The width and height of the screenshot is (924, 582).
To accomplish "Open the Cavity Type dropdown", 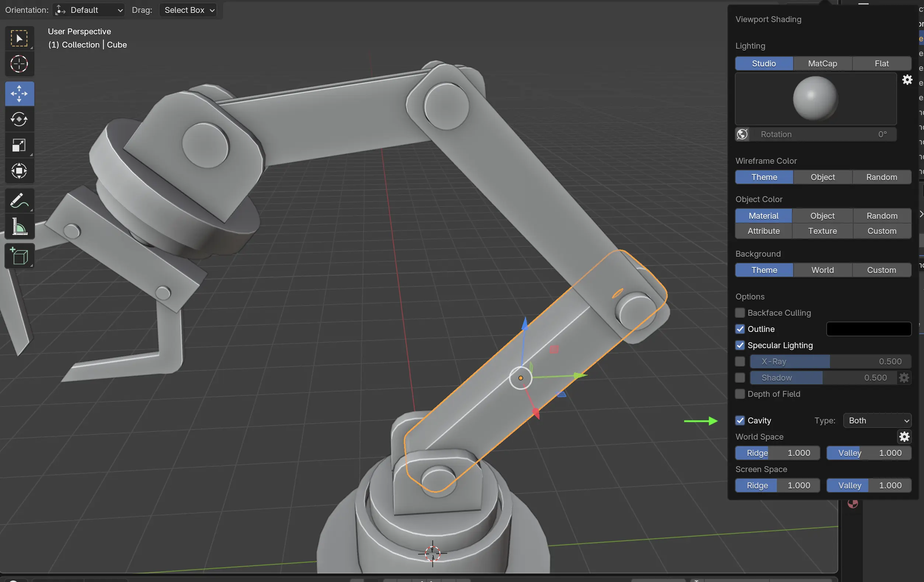I will tap(877, 420).
